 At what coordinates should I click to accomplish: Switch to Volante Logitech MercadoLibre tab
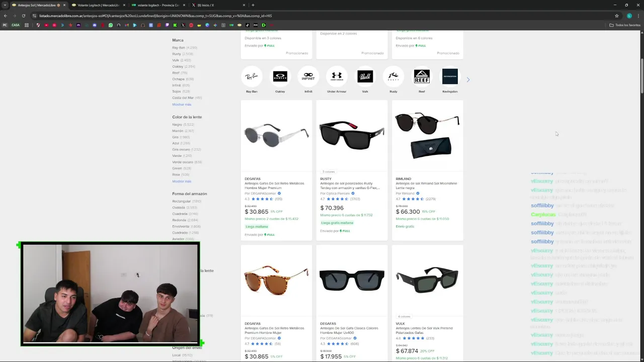click(99, 5)
